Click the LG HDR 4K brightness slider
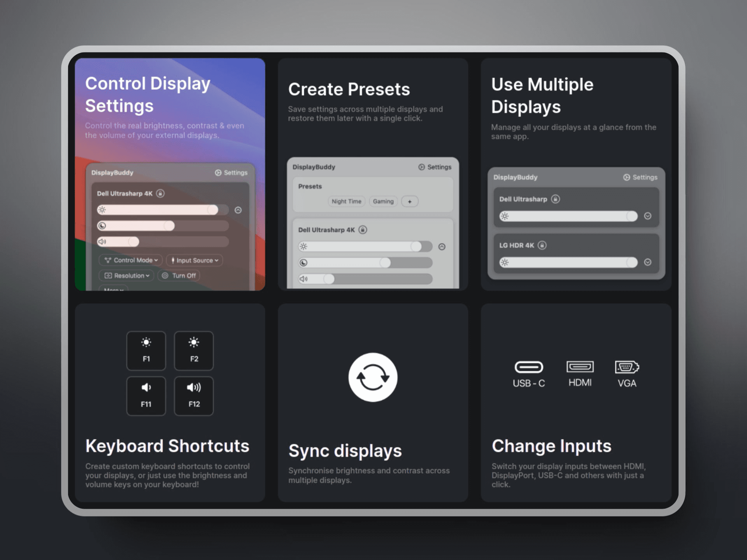 click(x=568, y=262)
